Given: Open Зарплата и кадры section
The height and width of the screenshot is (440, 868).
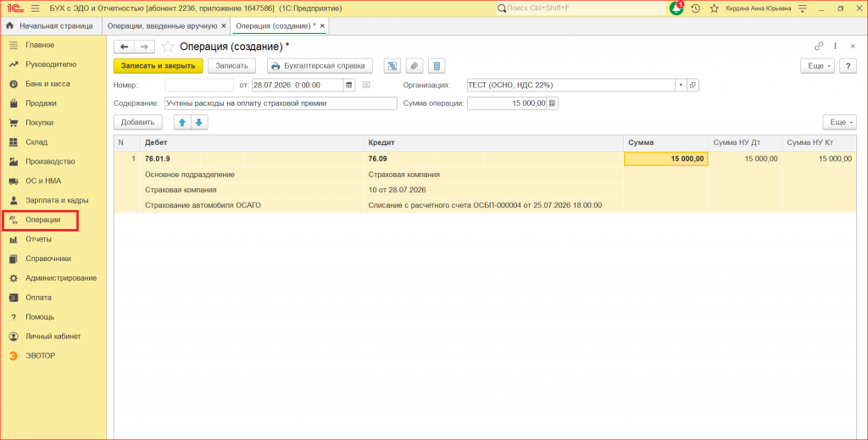Looking at the screenshot, I should pyautogui.click(x=57, y=200).
